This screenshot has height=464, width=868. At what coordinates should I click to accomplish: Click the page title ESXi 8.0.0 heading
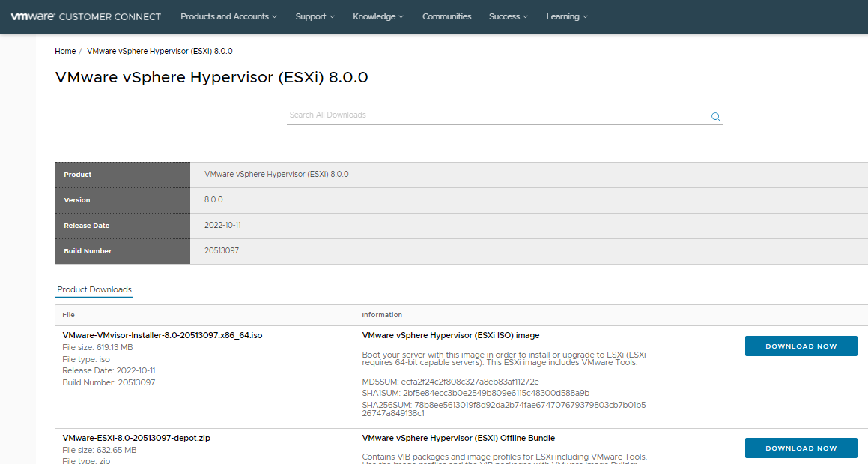(211, 77)
